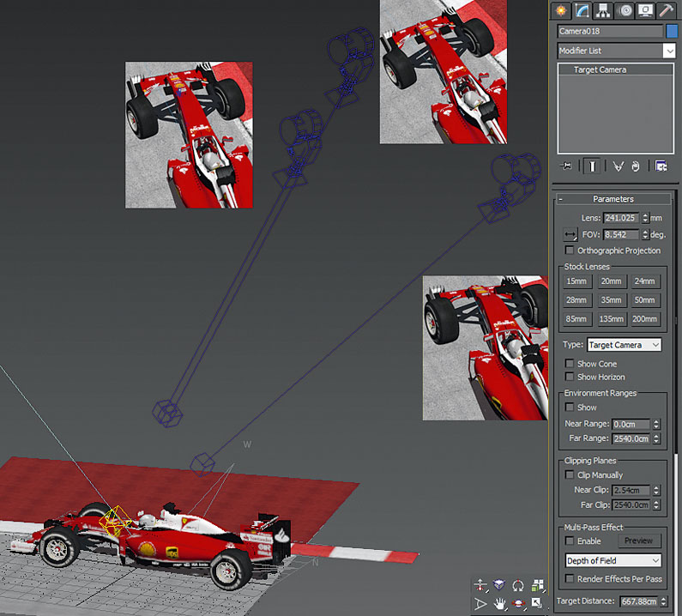Click the Lens value input field
The width and height of the screenshot is (682, 616).
click(621, 218)
